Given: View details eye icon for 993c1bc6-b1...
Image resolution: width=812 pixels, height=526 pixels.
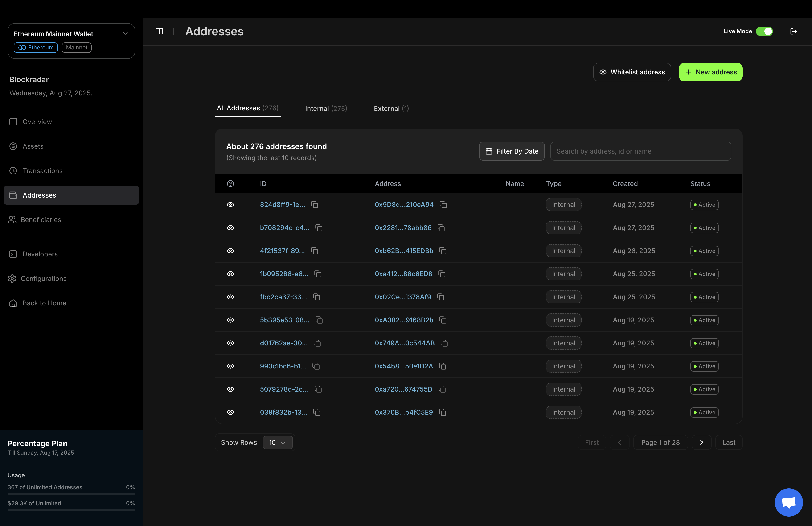Looking at the screenshot, I should coord(230,366).
